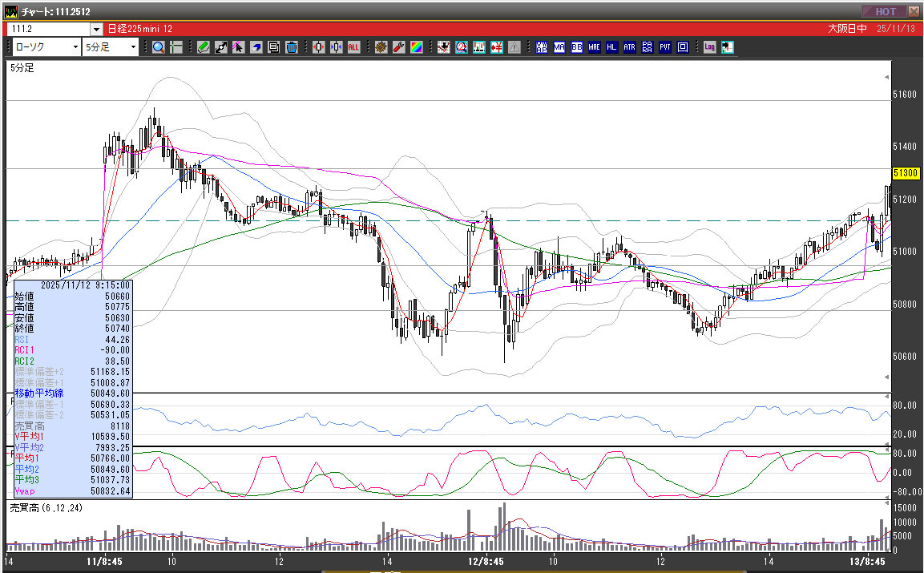Toggle the MA moving average indicator

tap(559, 47)
